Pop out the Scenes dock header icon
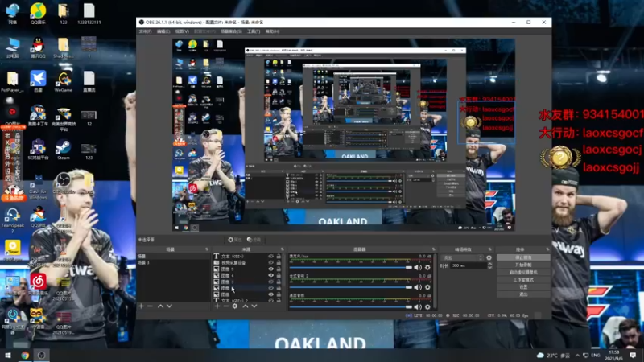This screenshot has width=644, height=362. point(207,249)
